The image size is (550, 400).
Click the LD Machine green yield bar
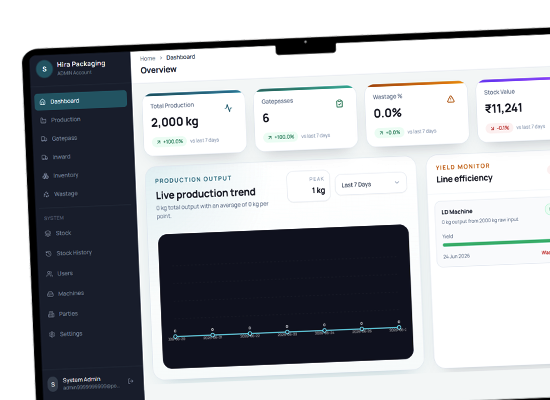pyautogui.click(x=496, y=242)
